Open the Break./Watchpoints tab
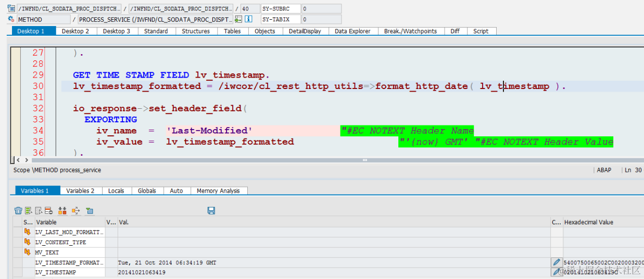The width and height of the screenshot is (644, 279). point(411,31)
